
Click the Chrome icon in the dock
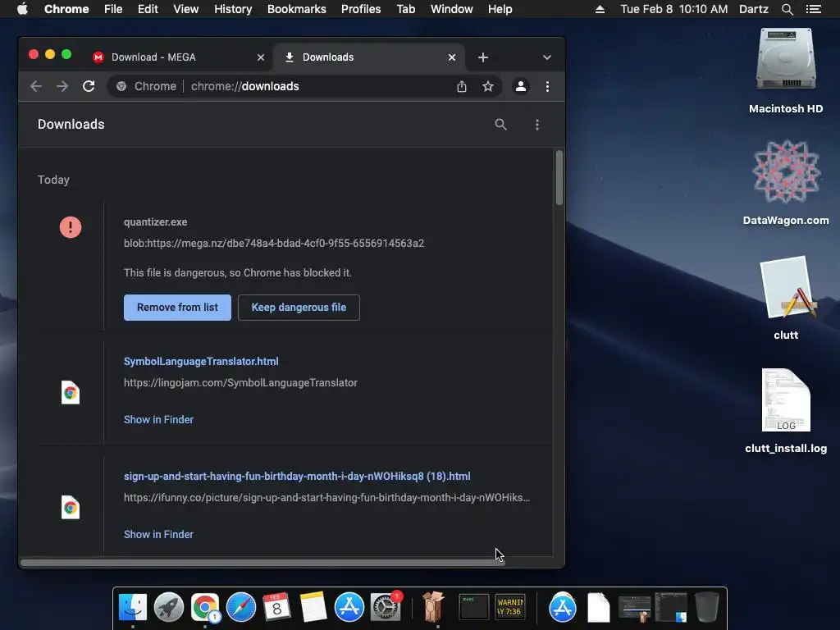coord(205,607)
